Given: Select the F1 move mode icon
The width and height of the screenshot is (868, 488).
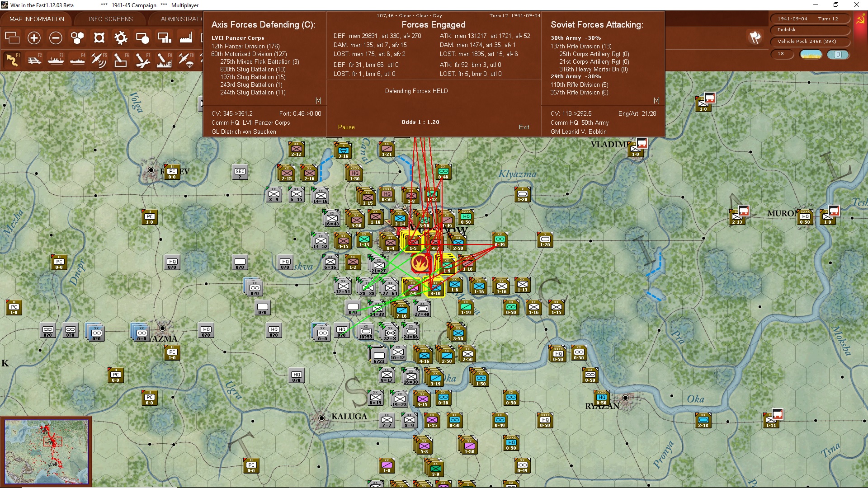Looking at the screenshot, I should pos(12,60).
